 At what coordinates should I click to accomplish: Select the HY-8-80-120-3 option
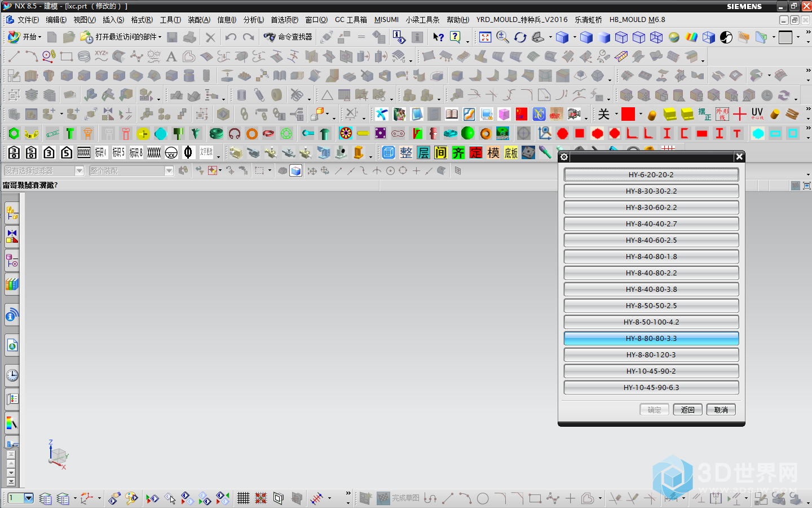coord(651,355)
